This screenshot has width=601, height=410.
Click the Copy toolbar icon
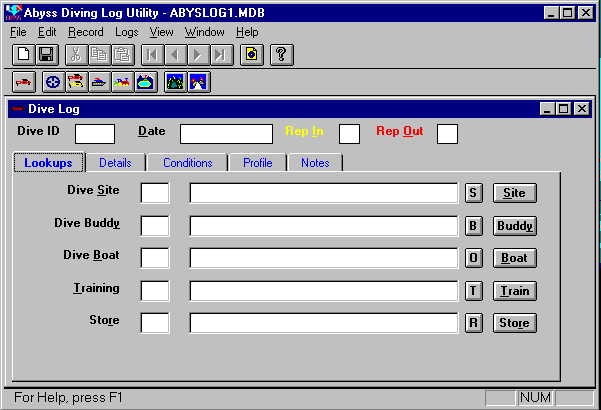click(x=100, y=54)
